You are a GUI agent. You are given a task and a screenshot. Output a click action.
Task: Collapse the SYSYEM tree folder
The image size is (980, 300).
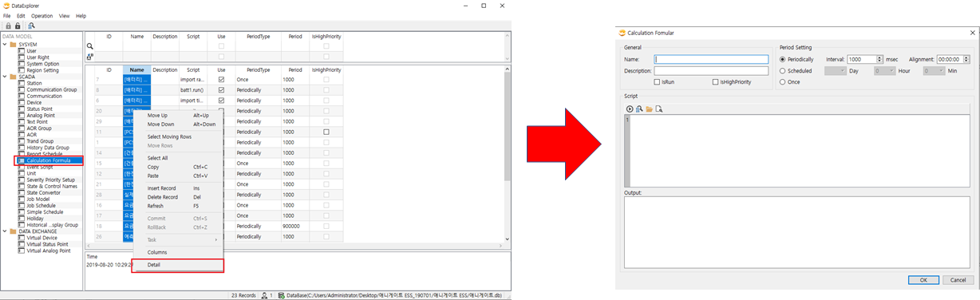coord(4,45)
